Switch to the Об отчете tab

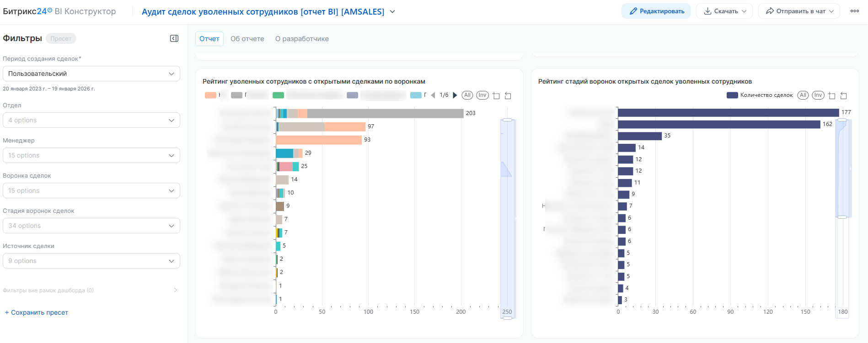point(247,39)
